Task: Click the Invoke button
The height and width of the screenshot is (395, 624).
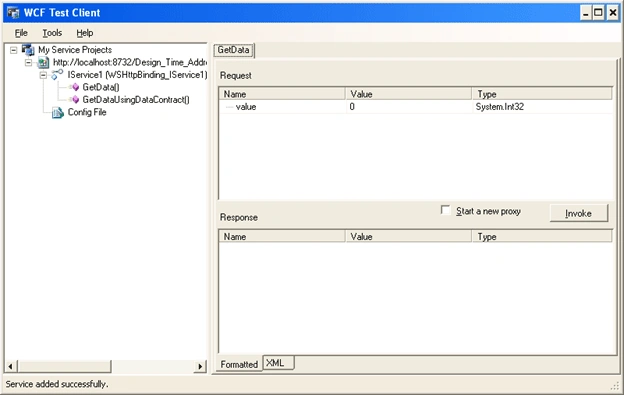Action: pos(579,213)
